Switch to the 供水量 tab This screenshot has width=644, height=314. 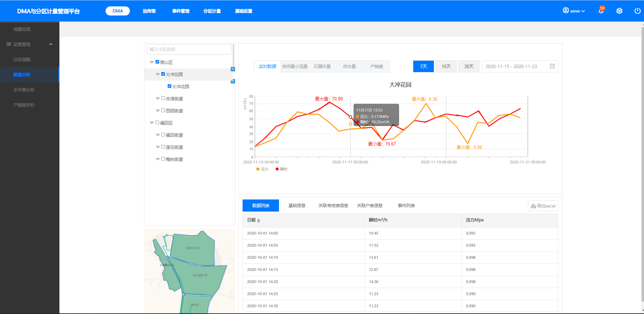[349, 66]
